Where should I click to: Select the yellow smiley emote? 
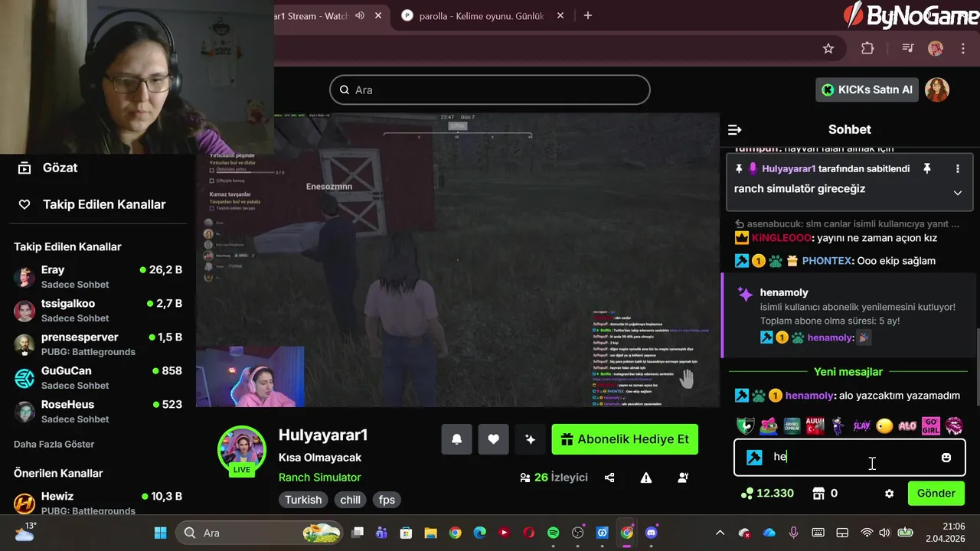(x=884, y=426)
